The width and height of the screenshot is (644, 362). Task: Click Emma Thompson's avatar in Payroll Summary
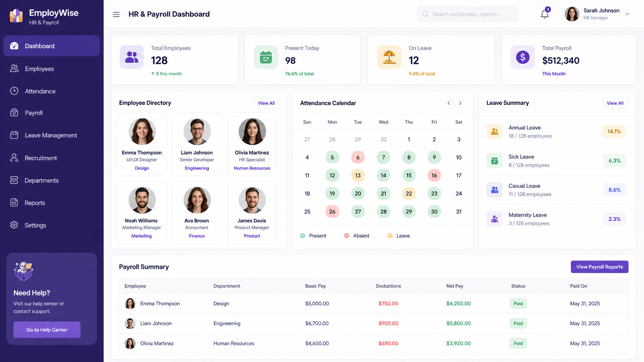(130, 304)
